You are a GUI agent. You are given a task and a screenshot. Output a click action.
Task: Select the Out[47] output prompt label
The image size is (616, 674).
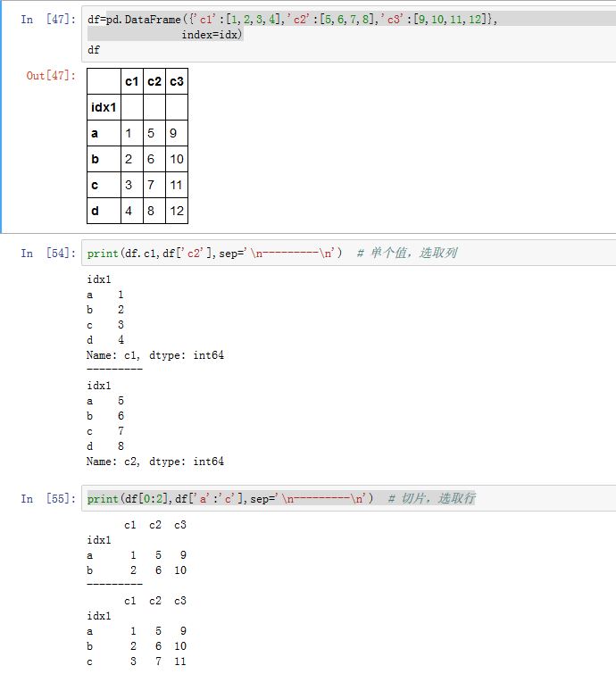pos(51,76)
